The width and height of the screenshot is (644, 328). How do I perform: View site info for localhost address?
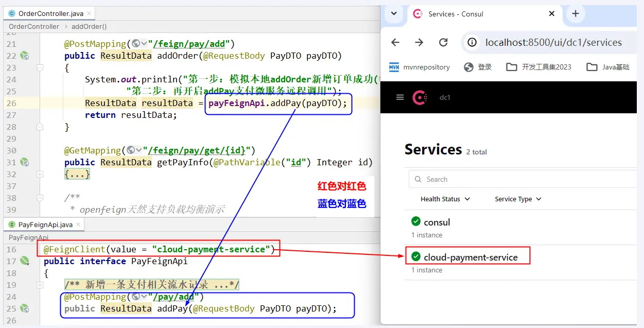coord(472,43)
